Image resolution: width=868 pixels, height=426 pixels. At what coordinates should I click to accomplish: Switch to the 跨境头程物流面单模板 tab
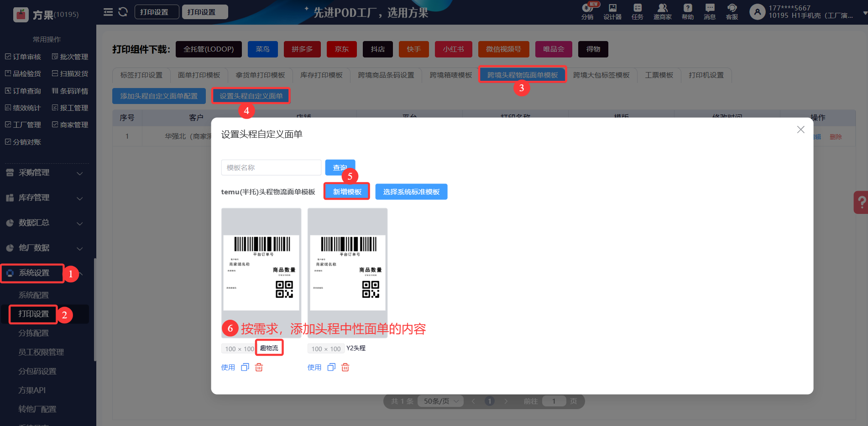click(x=523, y=75)
